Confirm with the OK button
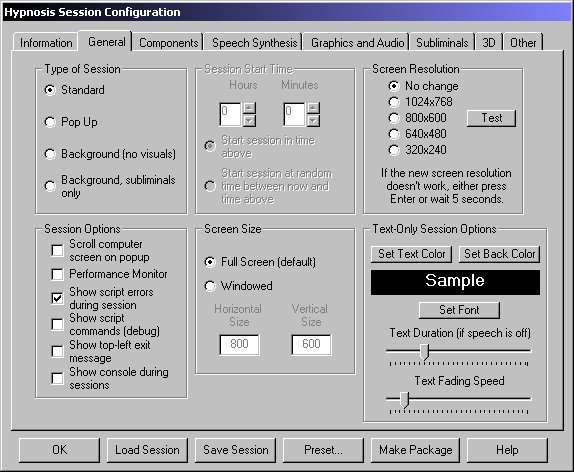This screenshot has width=574, height=472. [x=59, y=450]
